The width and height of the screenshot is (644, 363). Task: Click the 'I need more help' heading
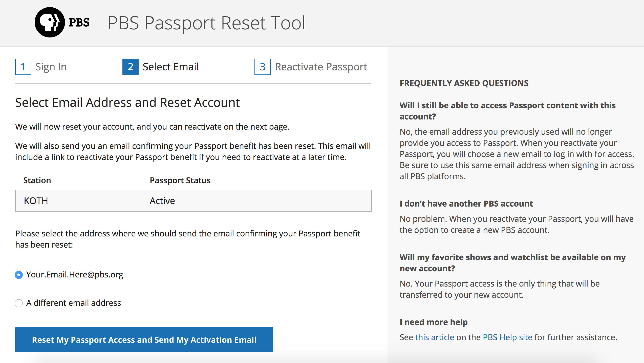point(434,322)
